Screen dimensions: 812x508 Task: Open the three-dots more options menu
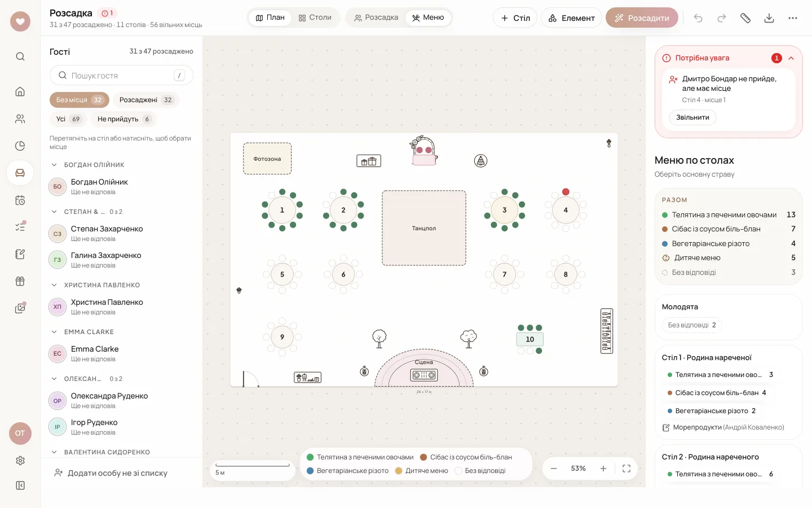[793, 18]
